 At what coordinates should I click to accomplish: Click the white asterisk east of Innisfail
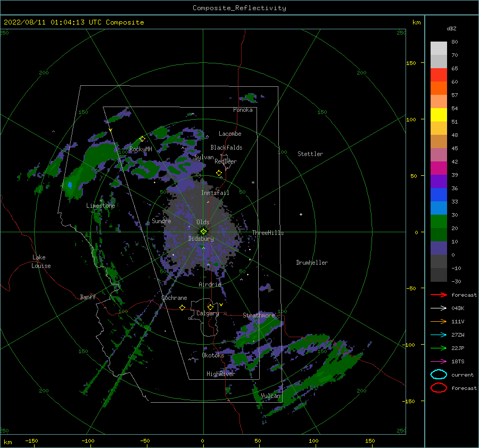click(253, 183)
